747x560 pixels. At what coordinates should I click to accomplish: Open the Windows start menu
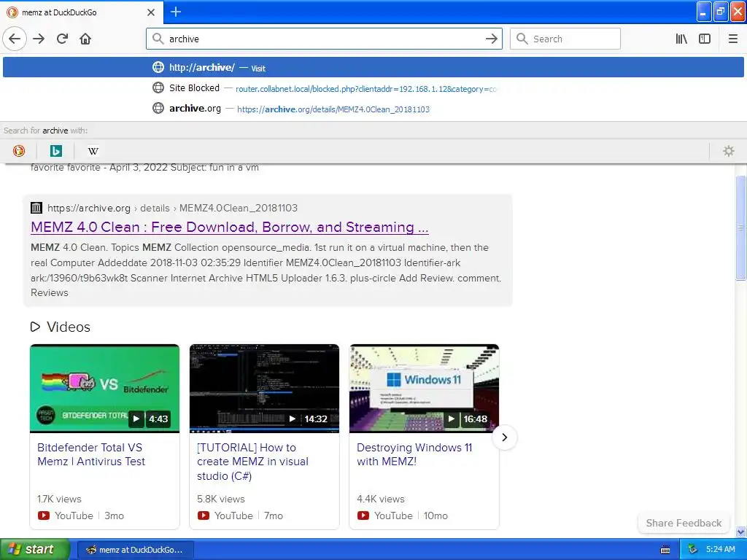(x=34, y=549)
